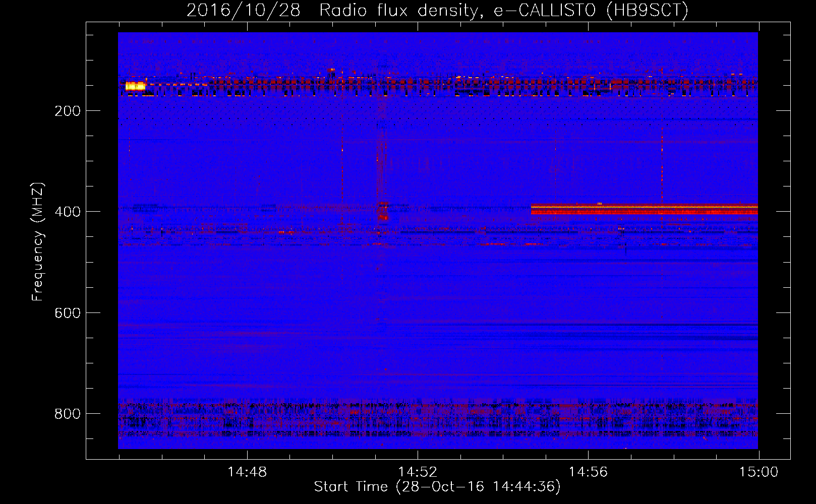Click the long red emission band near 400 MHz
Screen dimensions: 816x504
point(644,209)
